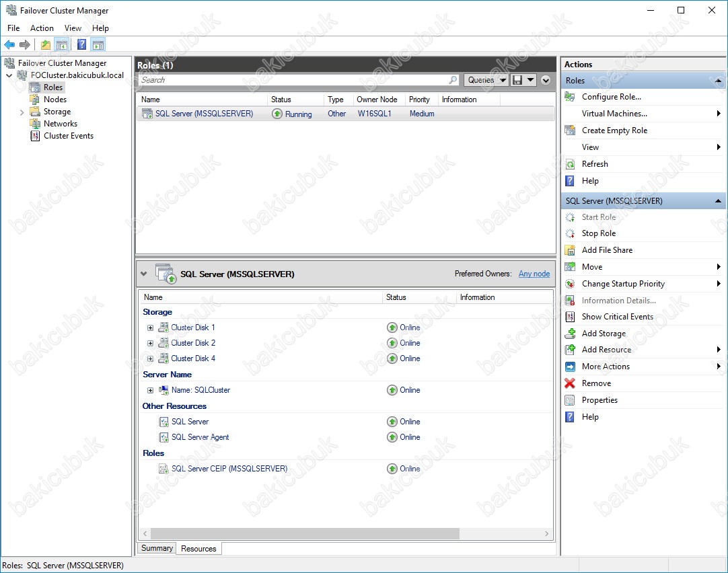Open Properties from the Actions pane
Viewport: 728px width, 573px height.
point(599,400)
